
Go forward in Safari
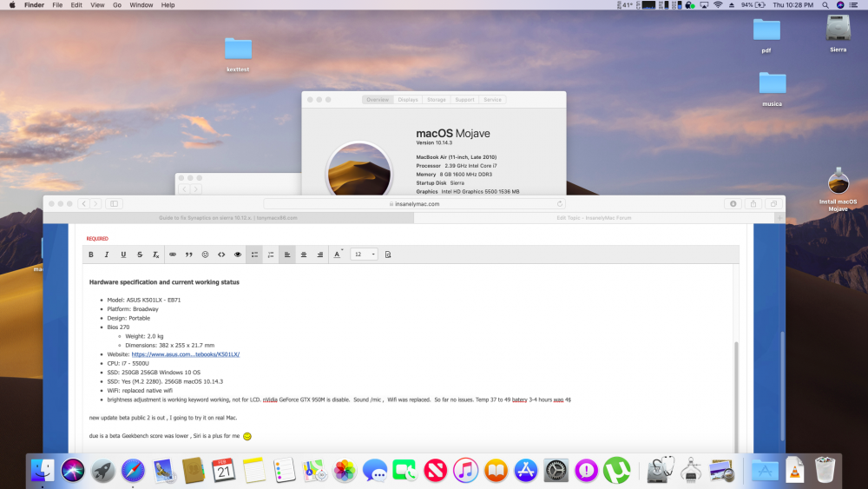tap(95, 204)
